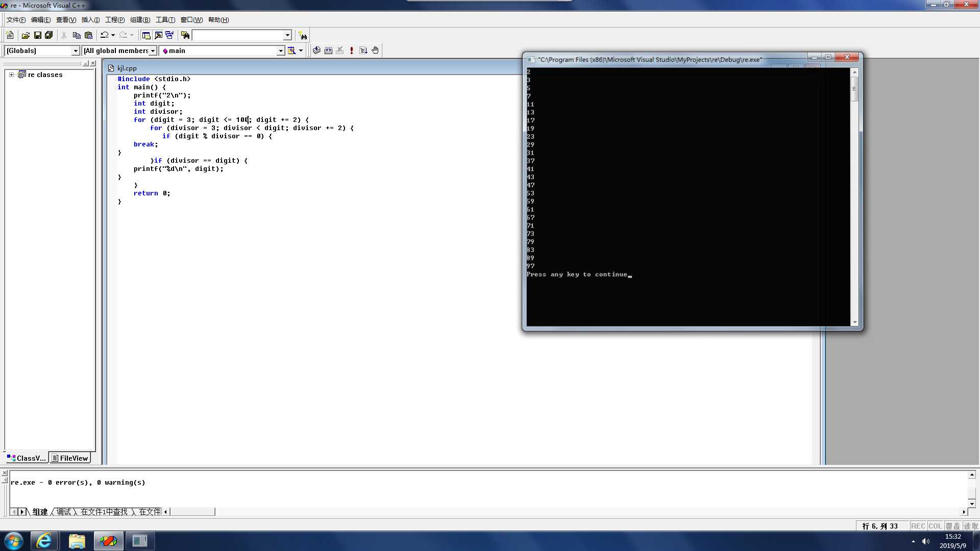Open the 查看(V) menu
Screen dimensions: 980x551
pos(66,20)
